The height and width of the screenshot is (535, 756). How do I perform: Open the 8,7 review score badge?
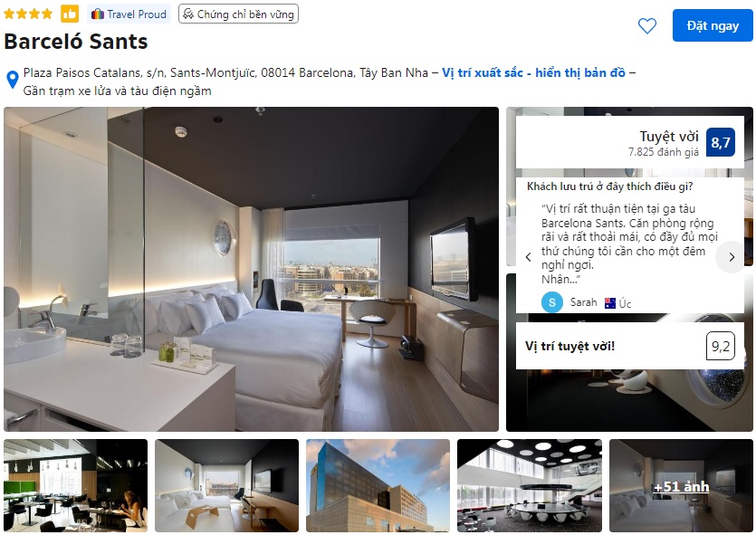click(721, 142)
